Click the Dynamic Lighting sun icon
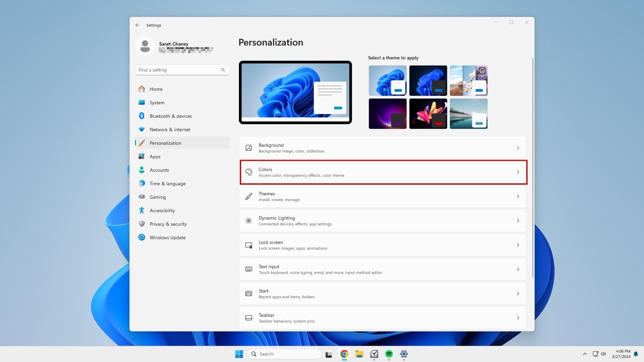Viewport: 644px width, 362px height. tap(249, 221)
